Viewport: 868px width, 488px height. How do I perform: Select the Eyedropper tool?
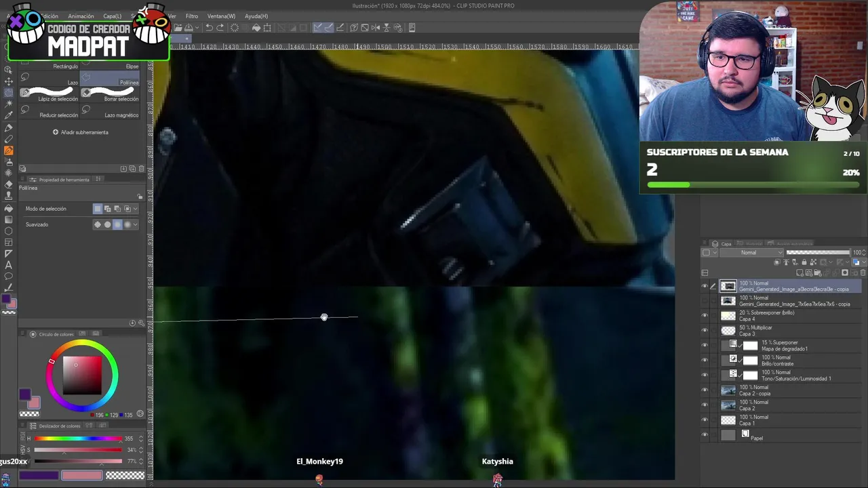click(x=9, y=115)
